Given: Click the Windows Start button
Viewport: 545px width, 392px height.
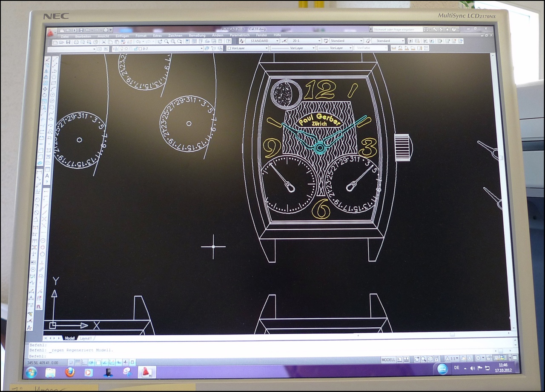Looking at the screenshot, I should [31, 372].
